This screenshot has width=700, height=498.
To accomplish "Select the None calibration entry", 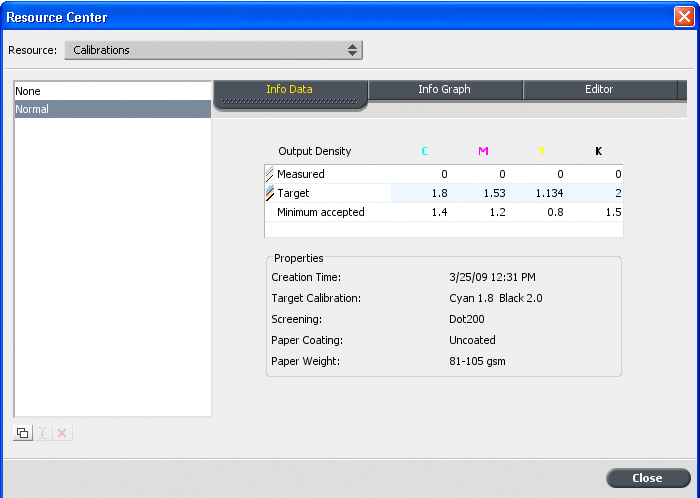I will pyautogui.click(x=113, y=91).
